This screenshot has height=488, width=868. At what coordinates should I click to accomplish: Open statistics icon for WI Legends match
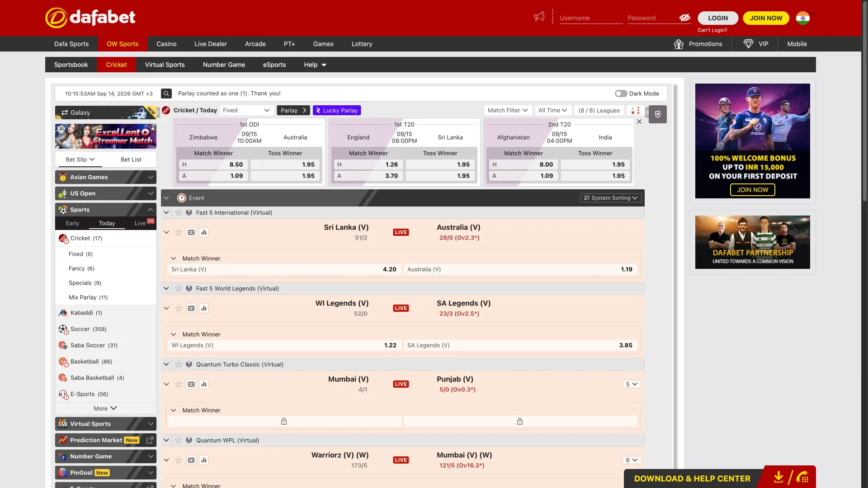204,308
